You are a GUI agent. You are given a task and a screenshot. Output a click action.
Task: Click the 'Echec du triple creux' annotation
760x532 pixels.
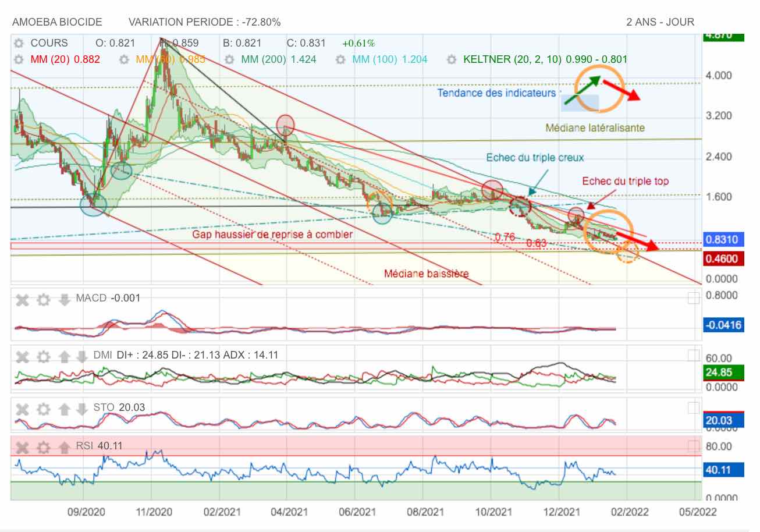535,158
